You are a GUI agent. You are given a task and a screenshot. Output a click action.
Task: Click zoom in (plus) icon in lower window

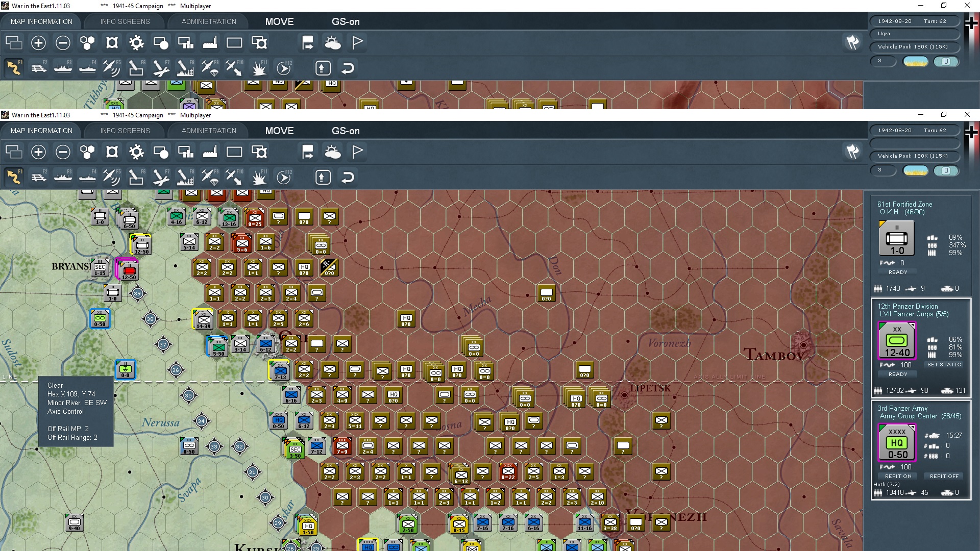click(x=38, y=152)
